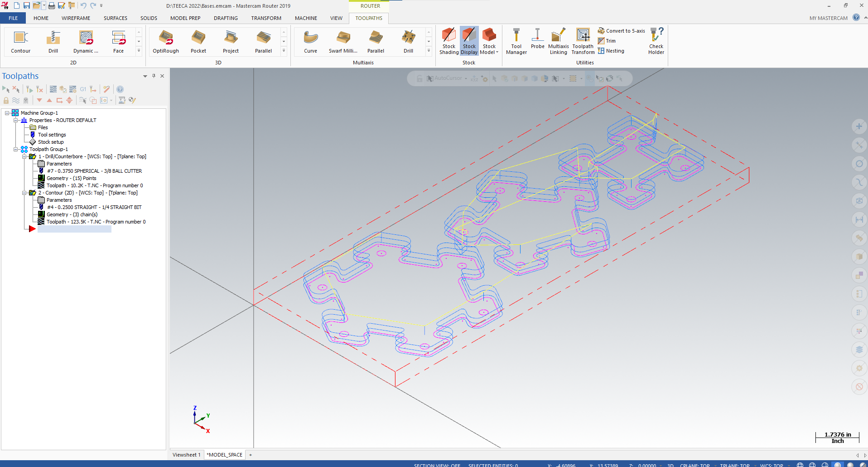Click the Probe utility icon

click(x=537, y=41)
